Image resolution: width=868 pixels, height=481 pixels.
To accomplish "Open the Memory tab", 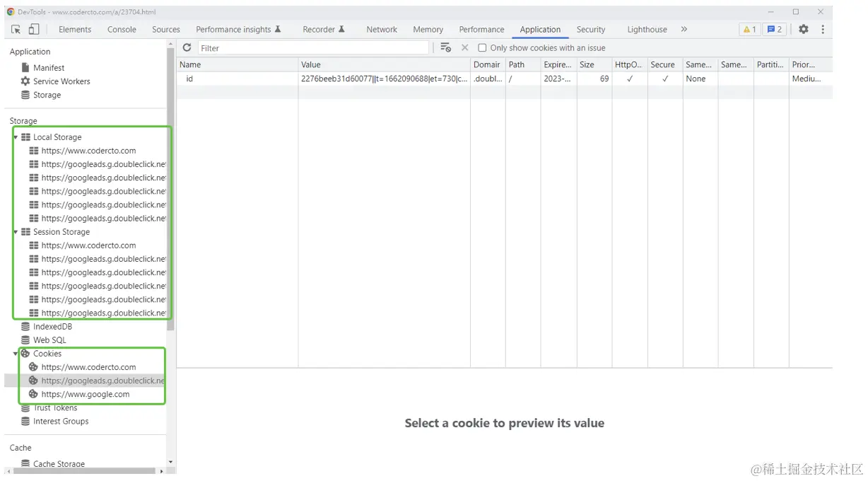I will (x=428, y=29).
